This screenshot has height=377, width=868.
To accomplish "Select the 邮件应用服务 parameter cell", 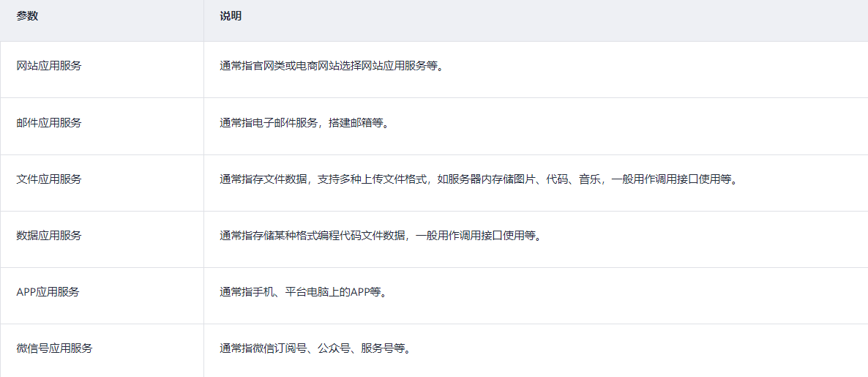I will (x=49, y=122).
